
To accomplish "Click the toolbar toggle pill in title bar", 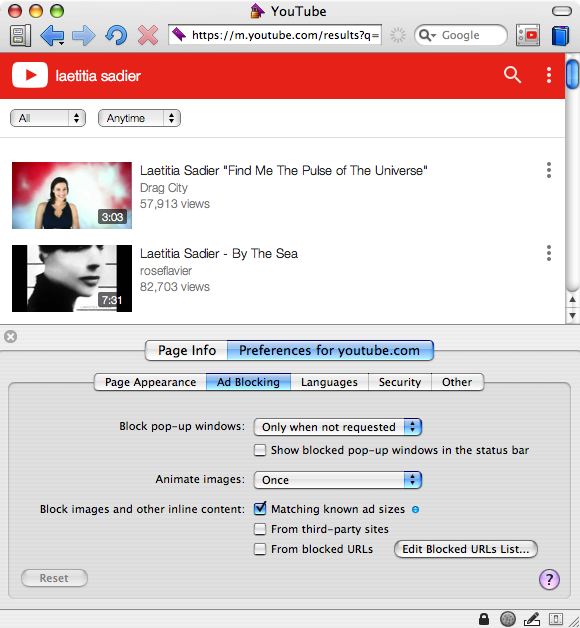I will [x=562, y=11].
